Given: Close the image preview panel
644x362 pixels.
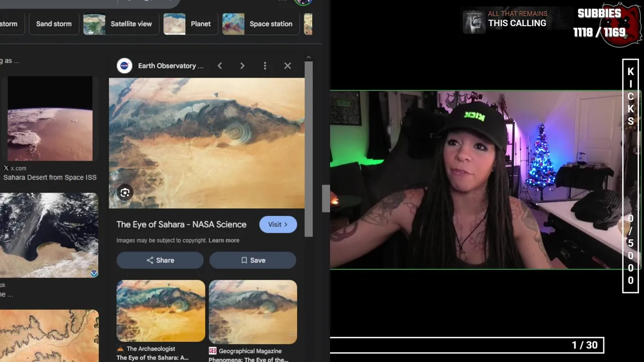Looking at the screenshot, I should 287,66.
